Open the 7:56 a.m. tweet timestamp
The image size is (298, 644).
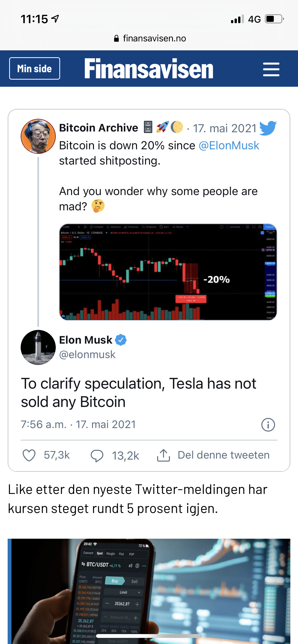(78, 425)
